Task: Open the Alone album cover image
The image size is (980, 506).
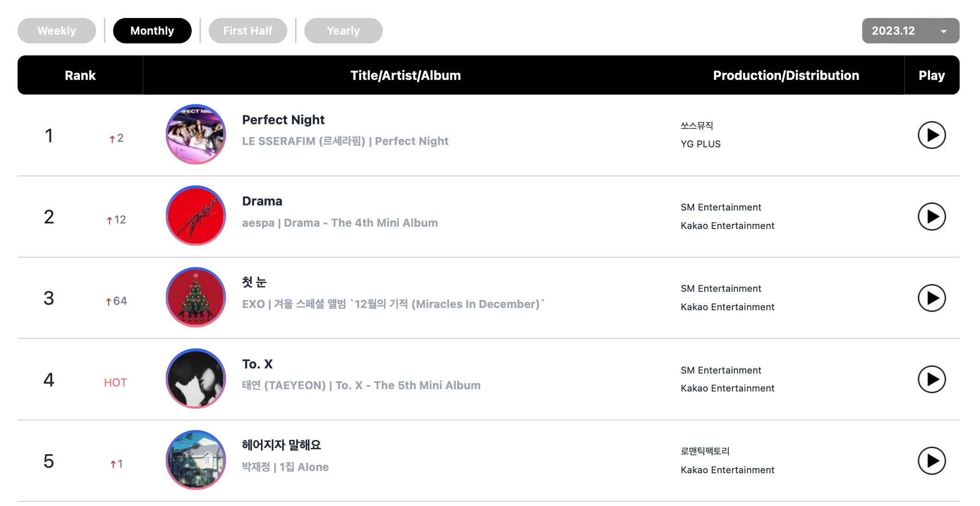Action: click(x=196, y=460)
